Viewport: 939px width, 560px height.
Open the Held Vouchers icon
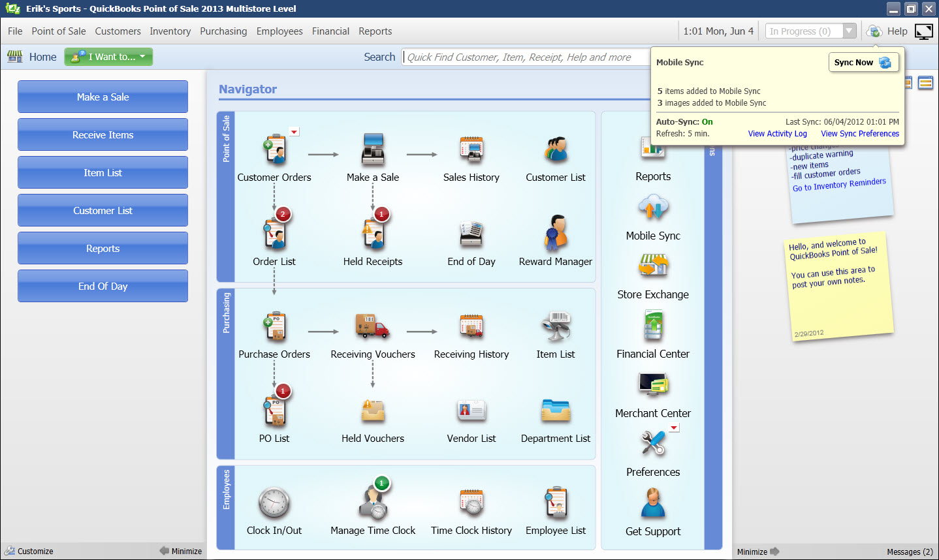374,411
